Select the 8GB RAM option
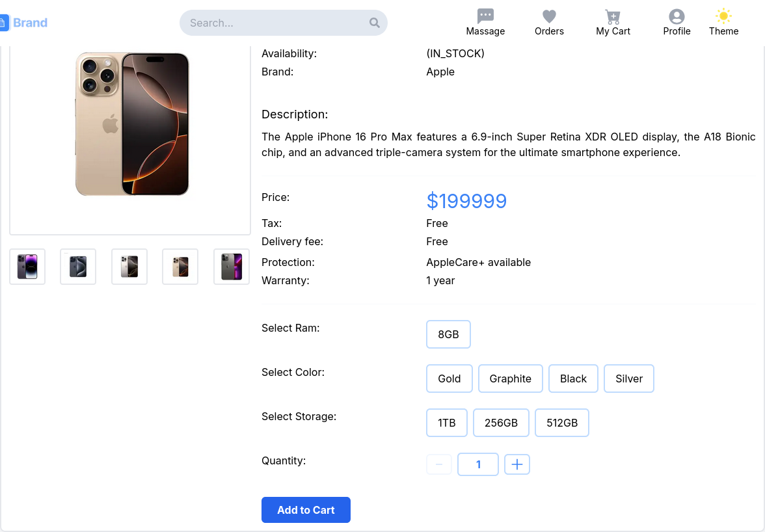This screenshot has height=532, width=765. pyautogui.click(x=448, y=334)
